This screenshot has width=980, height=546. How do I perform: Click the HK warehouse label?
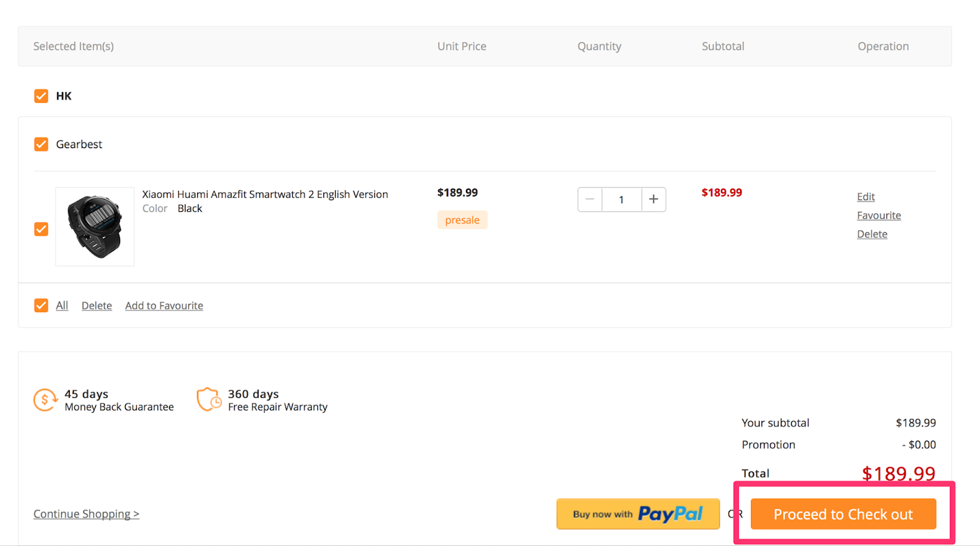[x=64, y=96]
